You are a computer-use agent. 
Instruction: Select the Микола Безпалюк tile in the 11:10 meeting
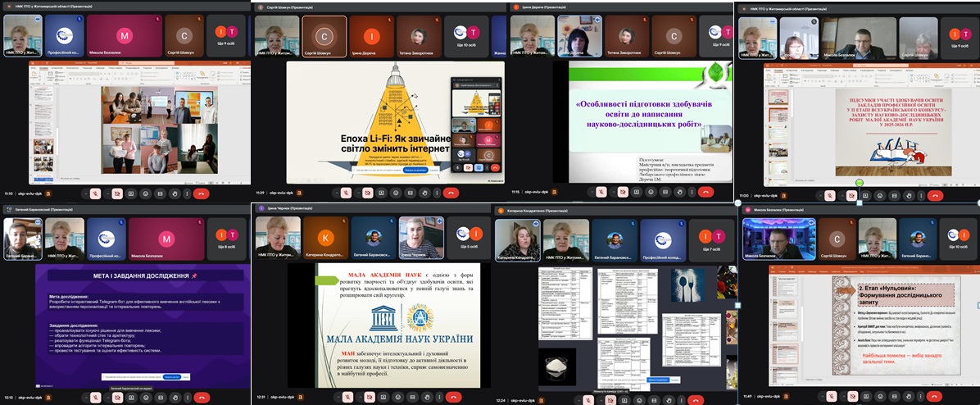pyautogui.click(x=125, y=36)
